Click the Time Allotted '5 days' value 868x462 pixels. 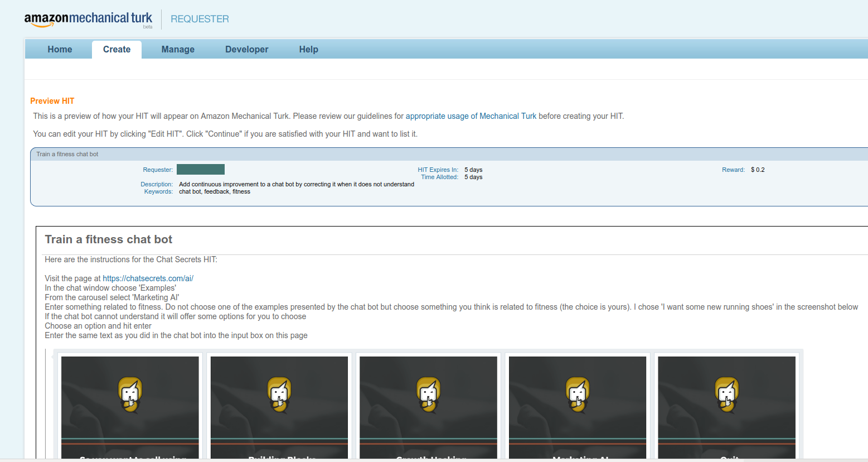click(473, 177)
